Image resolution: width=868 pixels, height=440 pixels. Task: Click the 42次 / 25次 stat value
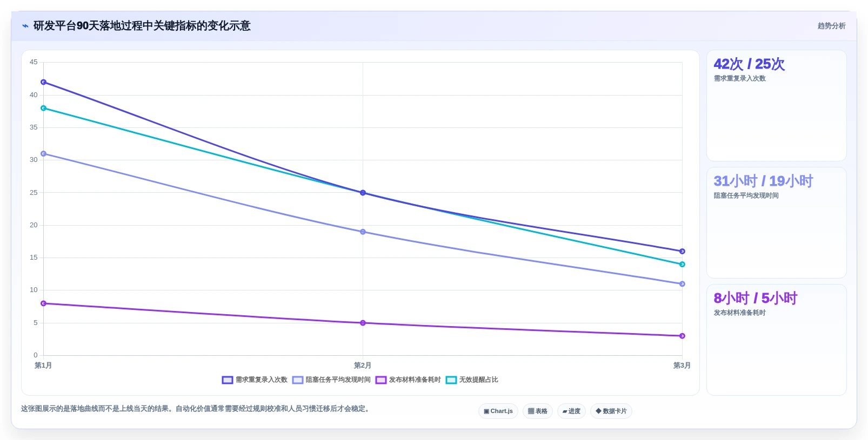click(x=749, y=64)
